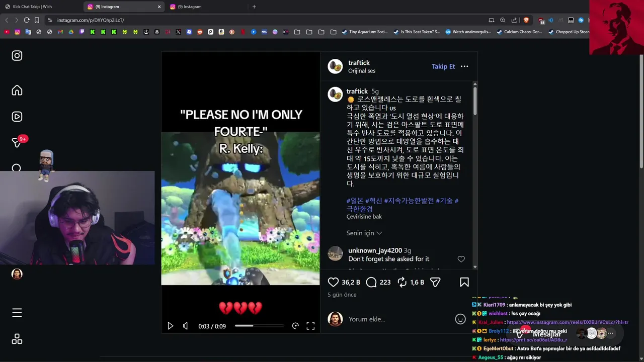Click the browser zoom magnifier icon

coord(503,20)
